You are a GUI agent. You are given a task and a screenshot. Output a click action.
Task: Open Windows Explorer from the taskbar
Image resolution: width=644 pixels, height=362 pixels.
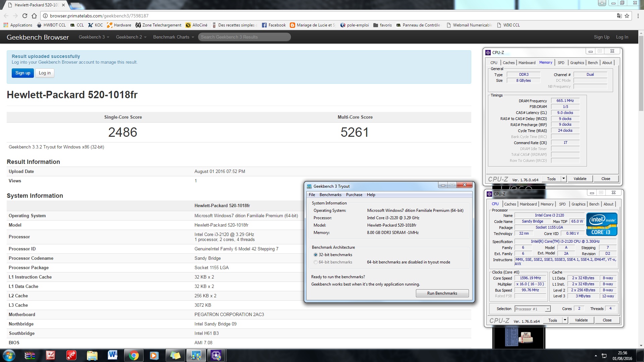tap(92, 355)
